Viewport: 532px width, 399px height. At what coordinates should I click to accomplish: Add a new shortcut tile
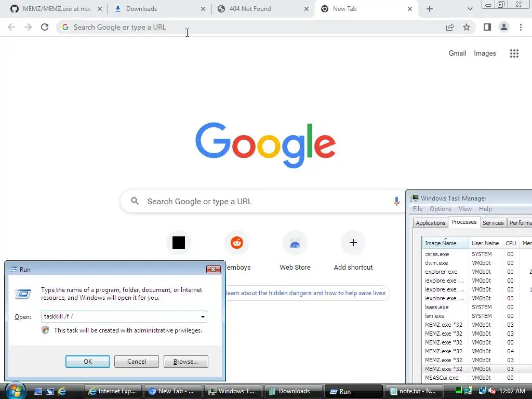(353, 242)
